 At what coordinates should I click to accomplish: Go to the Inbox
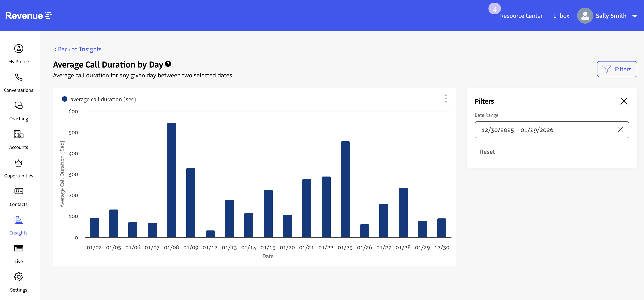click(x=561, y=16)
